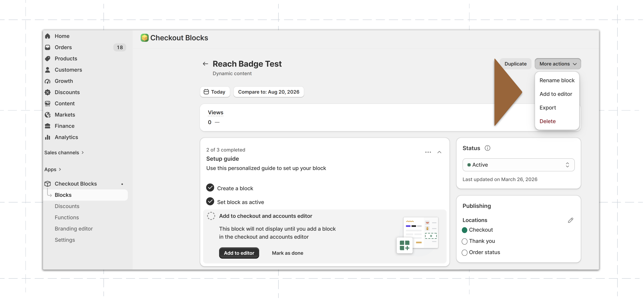Choose Rename block from the menu

pos(557,80)
